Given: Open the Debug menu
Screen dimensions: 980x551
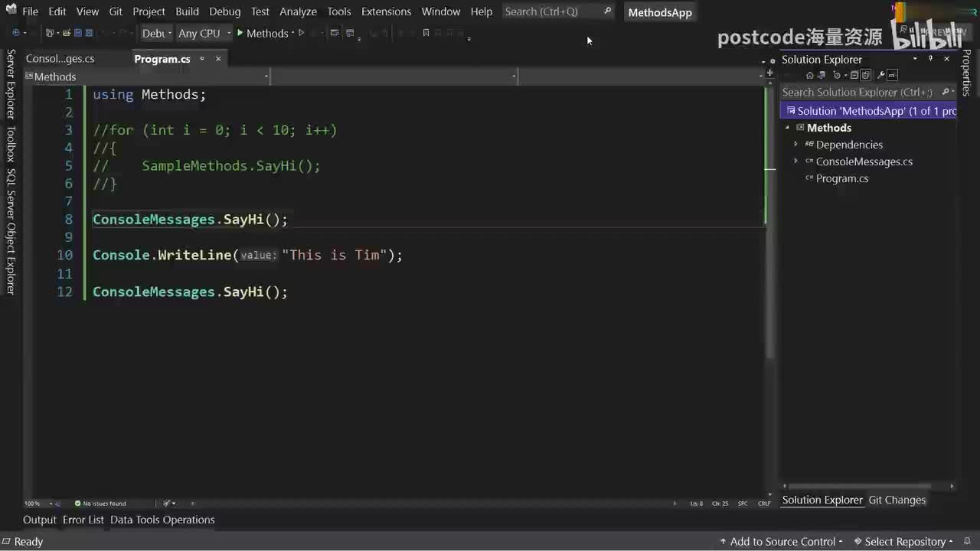Looking at the screenshot, I should [x=225, y=11].
